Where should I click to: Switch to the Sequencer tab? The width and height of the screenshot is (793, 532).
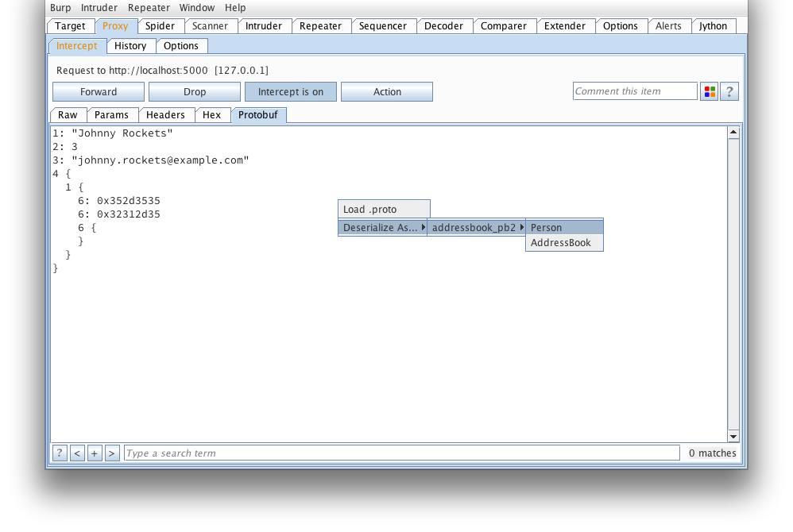(x=382, y=26)
